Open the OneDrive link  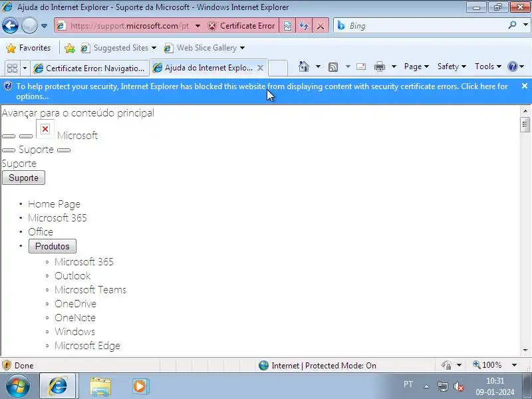[x=75, y=304]
